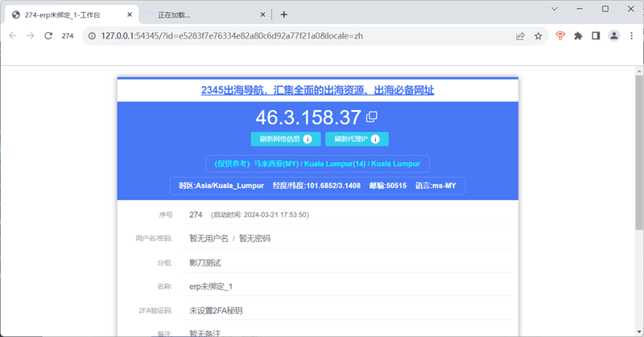Bookmark this page with star icon
Screen dimensions: 644x337
tap(538, 36)
